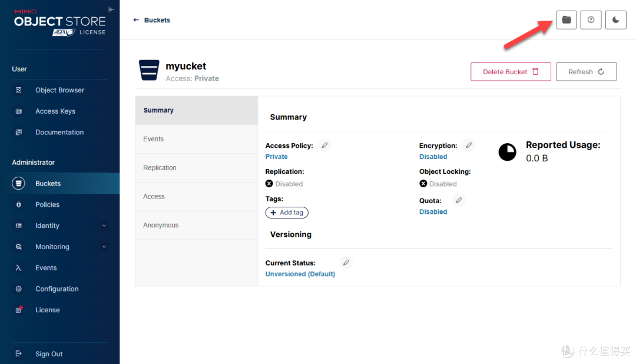Edit Encryption pencil icon
This screenshot has width=636, height=364.
click(x=469, y=145)
